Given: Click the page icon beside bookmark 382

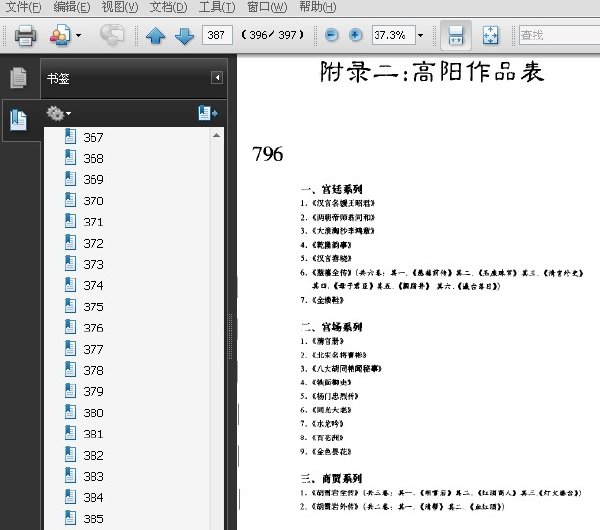Looking at the screenshot, I should (70, 454).
